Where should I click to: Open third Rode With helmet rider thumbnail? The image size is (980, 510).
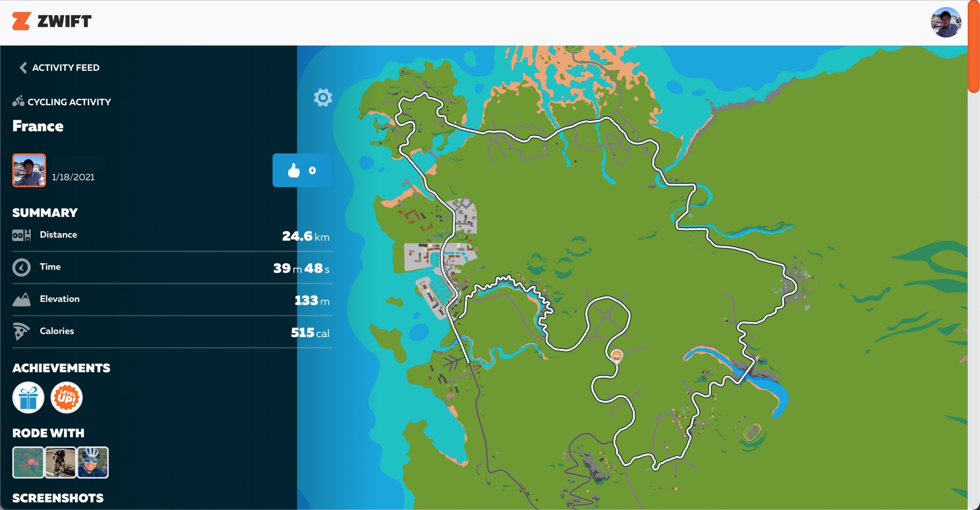pos(93,462)
